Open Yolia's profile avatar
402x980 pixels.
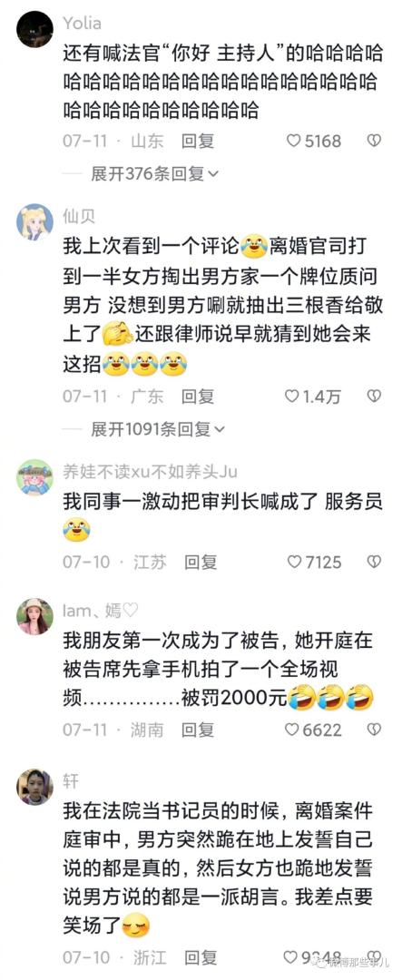click(x=34, y=29)
